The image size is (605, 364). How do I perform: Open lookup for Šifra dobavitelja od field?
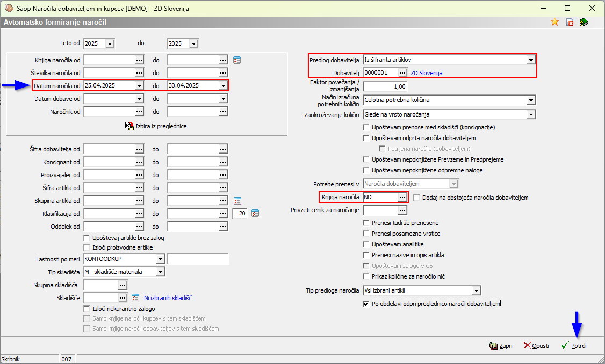pos(139,149)
